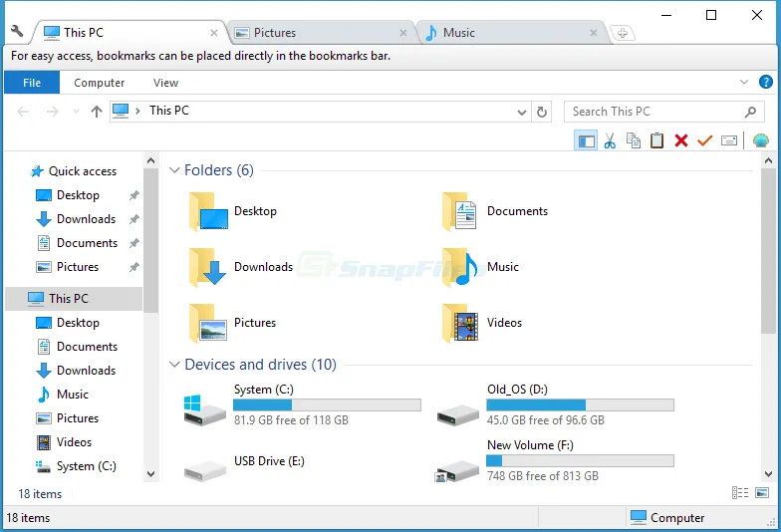The image size is (781, 532).
Task: Switch to the Pictures tab
Action: point(321,32)
